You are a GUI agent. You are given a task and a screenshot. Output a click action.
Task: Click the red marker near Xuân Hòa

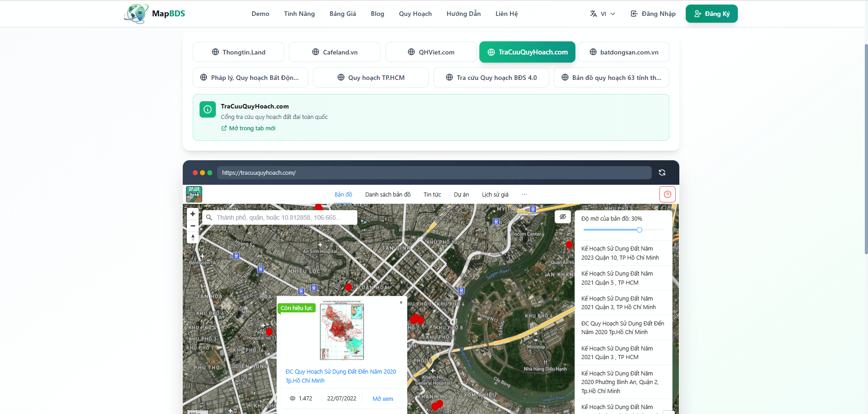tap(348, 287)
